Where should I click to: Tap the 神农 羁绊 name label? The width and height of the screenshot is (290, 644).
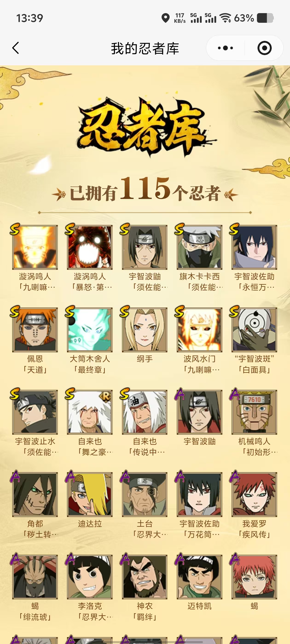145,611
